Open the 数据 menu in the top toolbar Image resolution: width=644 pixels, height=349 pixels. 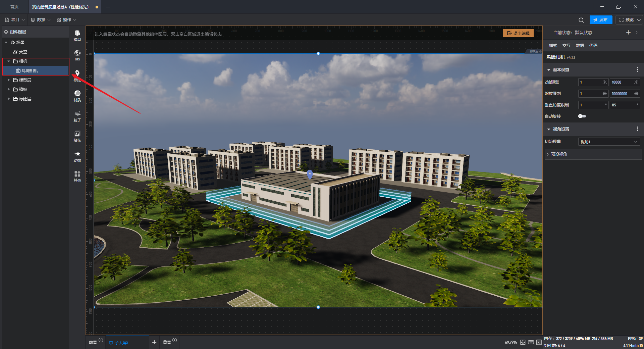click(x=41, y=20)
